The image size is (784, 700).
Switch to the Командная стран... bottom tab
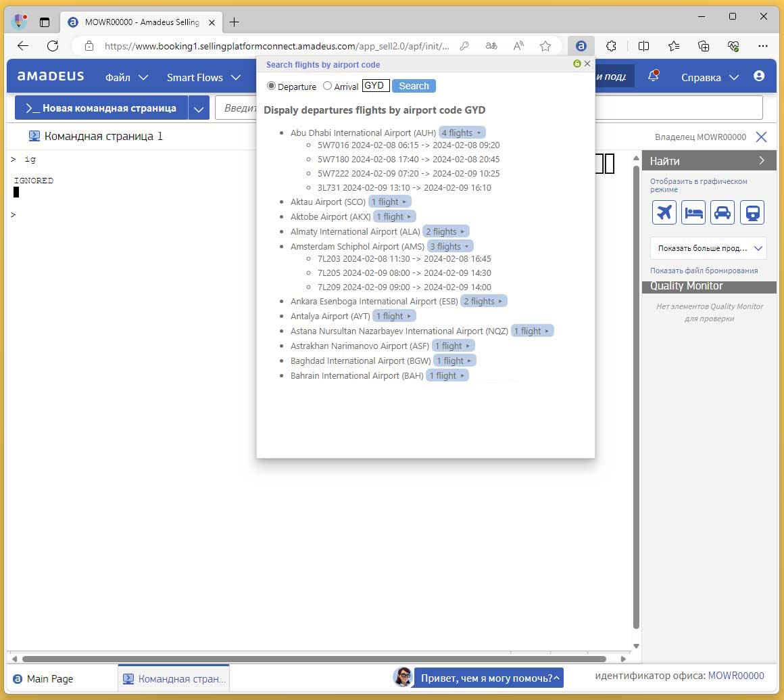[174, 679]
